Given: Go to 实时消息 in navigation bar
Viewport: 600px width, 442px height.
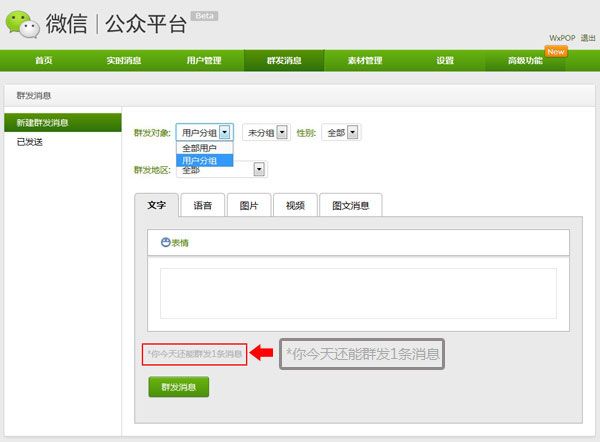Looking at the screenshot, I should point(124,60).
